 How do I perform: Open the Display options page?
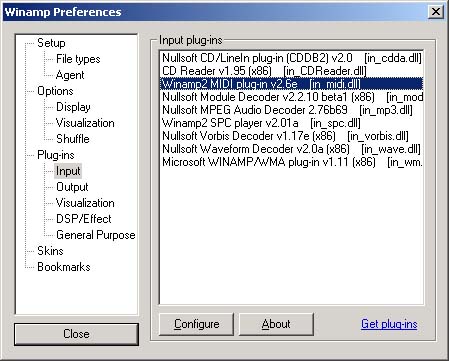pyautogui.click(x=73, y=107)
